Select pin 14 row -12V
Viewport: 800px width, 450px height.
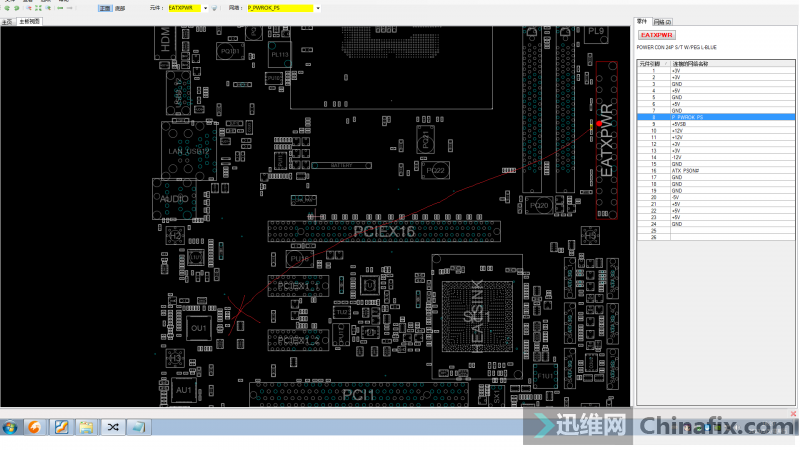(x=716, y=158)
